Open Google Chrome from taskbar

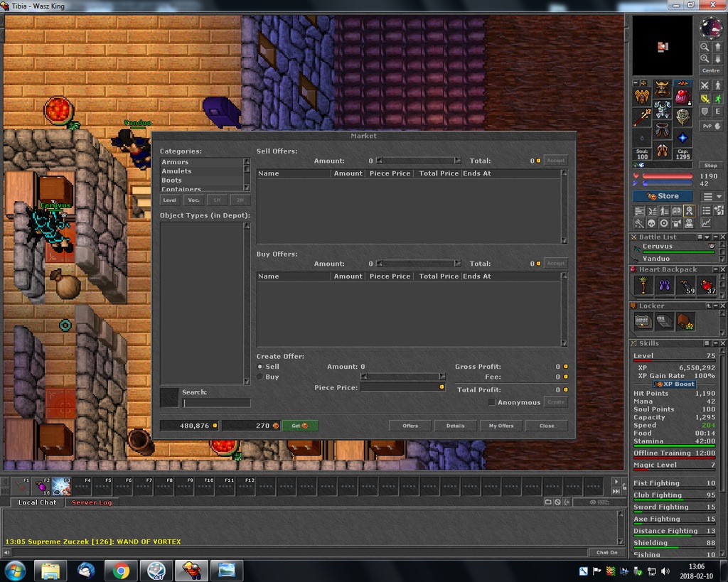click(121, 571)
